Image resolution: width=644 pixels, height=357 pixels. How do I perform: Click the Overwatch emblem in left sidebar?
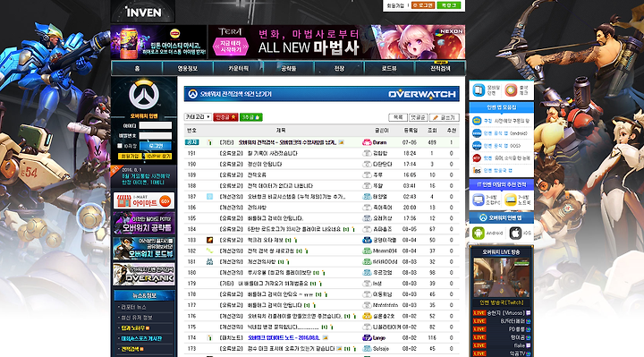click(x=144, y=95)
